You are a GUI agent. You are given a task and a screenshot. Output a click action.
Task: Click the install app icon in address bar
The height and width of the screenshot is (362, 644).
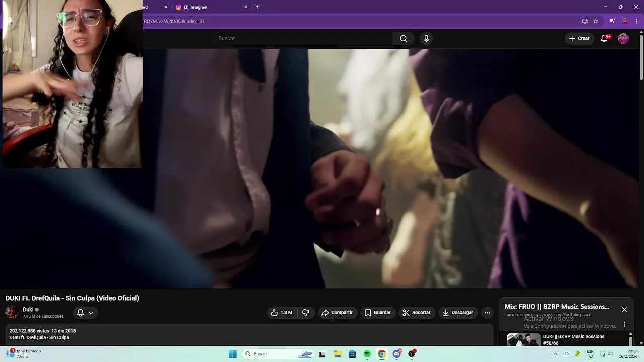(x=585, y=21)
